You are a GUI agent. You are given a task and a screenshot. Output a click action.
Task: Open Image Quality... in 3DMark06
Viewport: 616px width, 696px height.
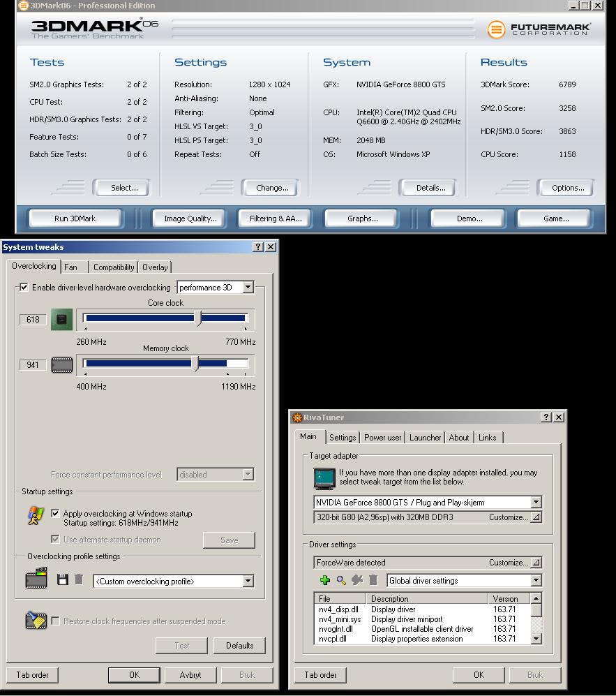point(189,219)
